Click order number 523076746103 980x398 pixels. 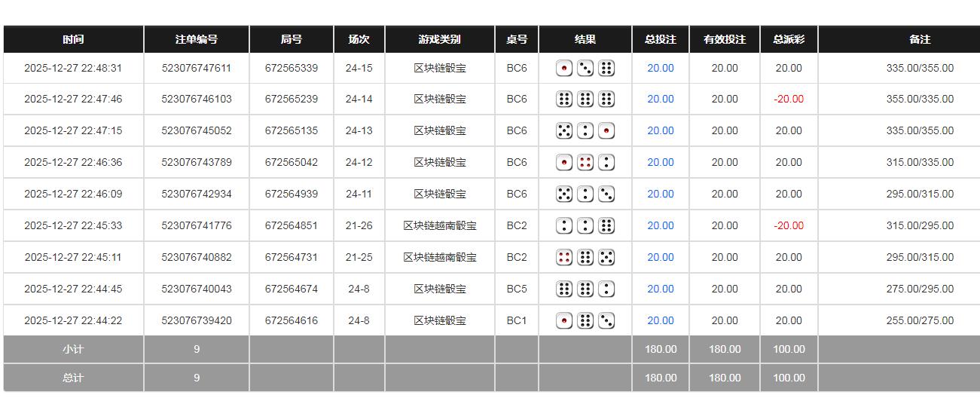point(197,99)
